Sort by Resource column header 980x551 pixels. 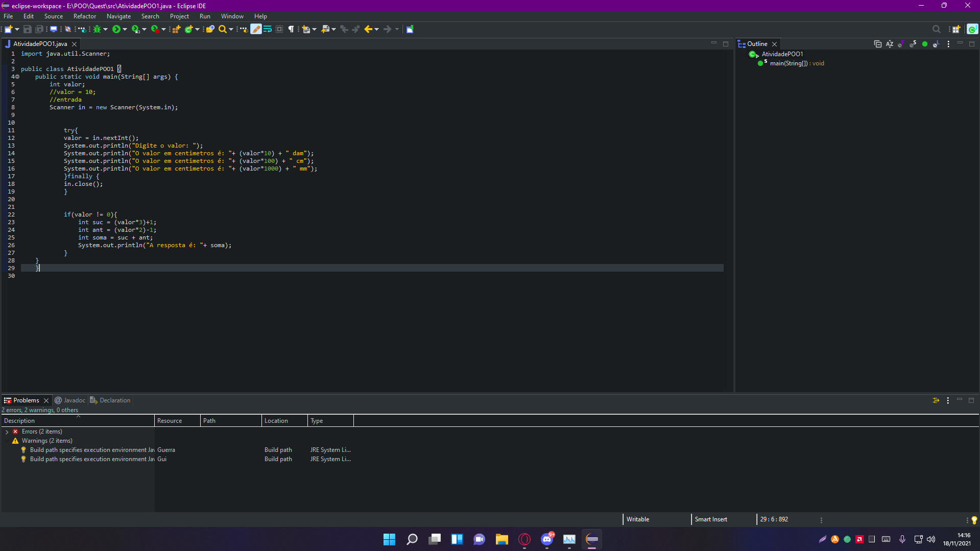tap(177, 421)
